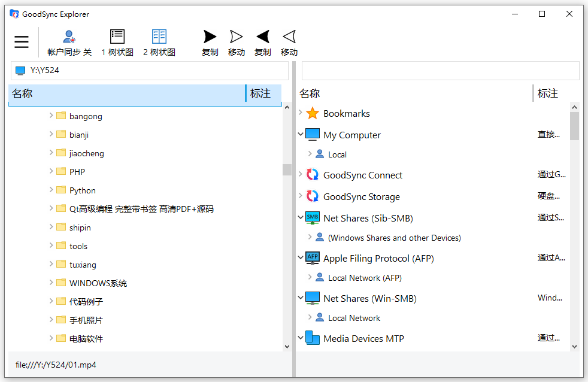Click right pane scrollbar down arrow
The image size is (588, 382).
coord(574,347)
